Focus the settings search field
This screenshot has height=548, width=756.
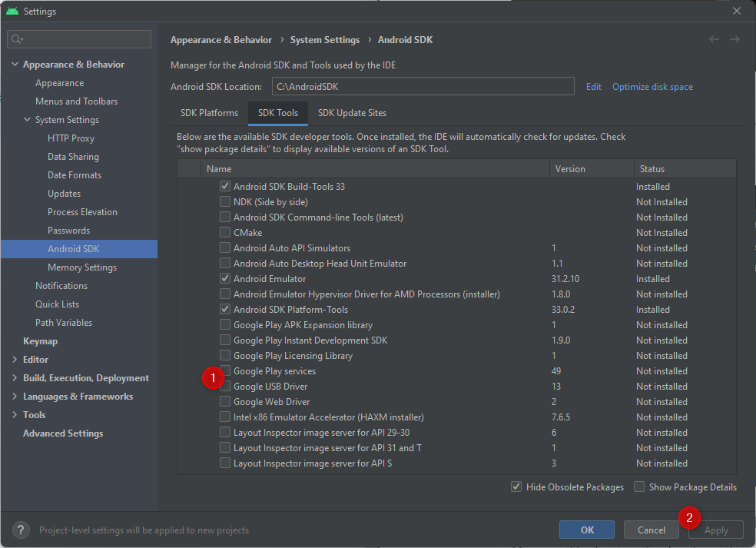[x=79, y=39]
